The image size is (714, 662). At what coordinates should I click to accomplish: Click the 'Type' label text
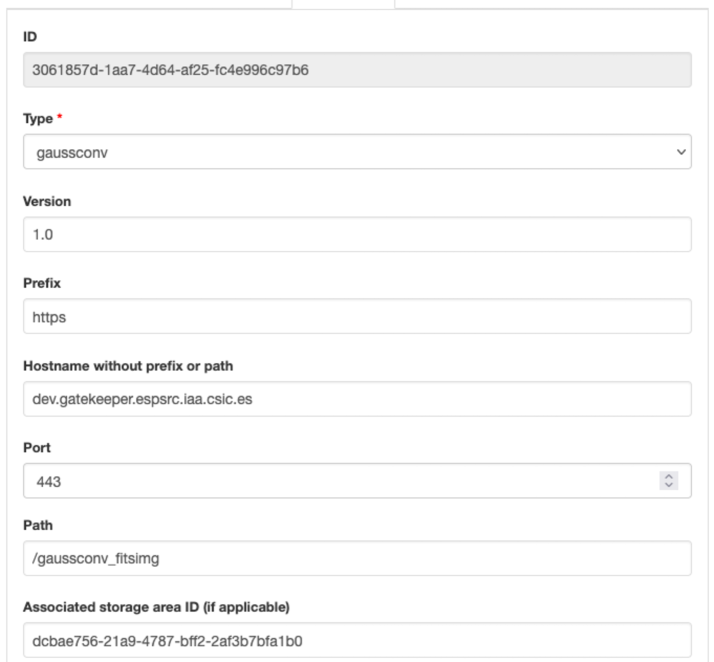coord(36,119)
